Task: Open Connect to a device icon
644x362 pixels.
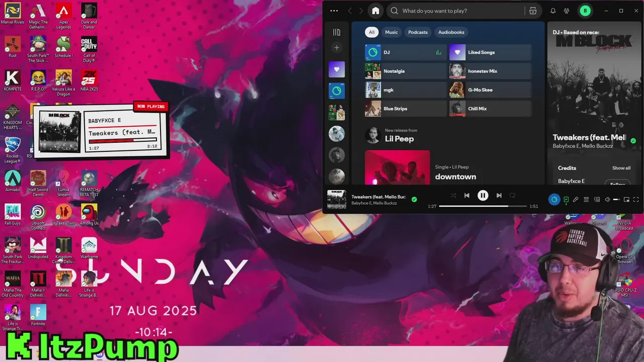Action: coord(597,200)
